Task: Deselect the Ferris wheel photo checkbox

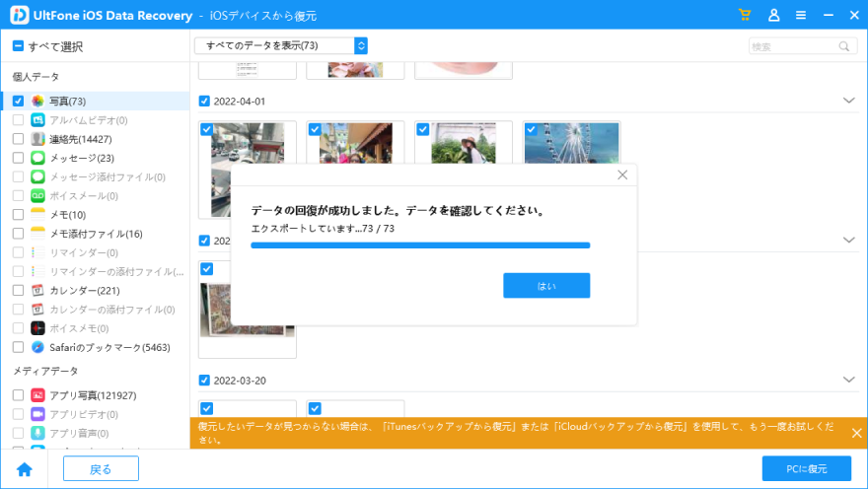Action: (531, 129)
